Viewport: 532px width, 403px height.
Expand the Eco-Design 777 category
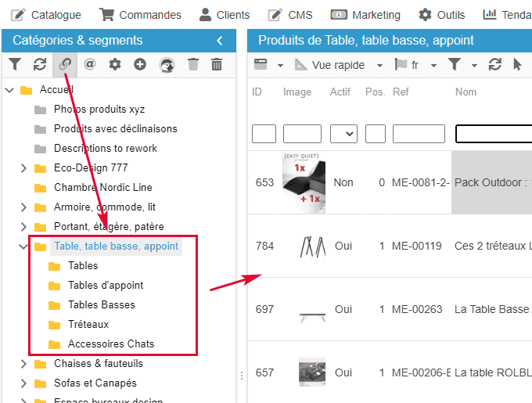[x=23, y=168]
